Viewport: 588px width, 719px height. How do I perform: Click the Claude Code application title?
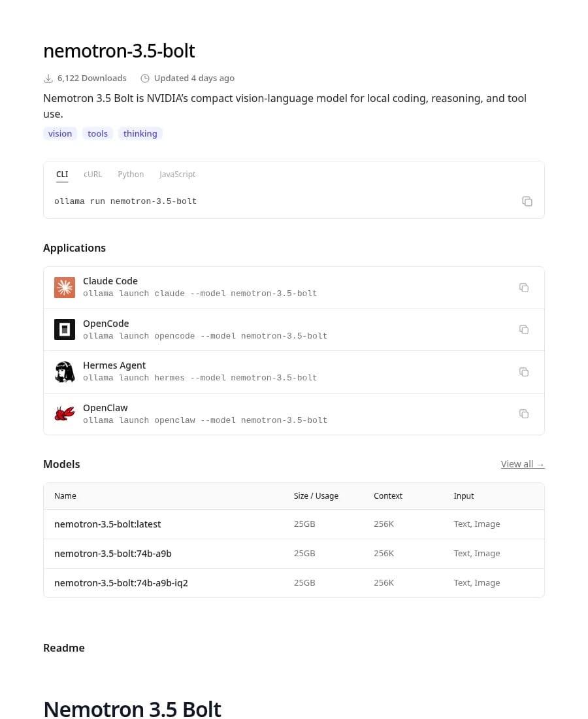(110, 281)
